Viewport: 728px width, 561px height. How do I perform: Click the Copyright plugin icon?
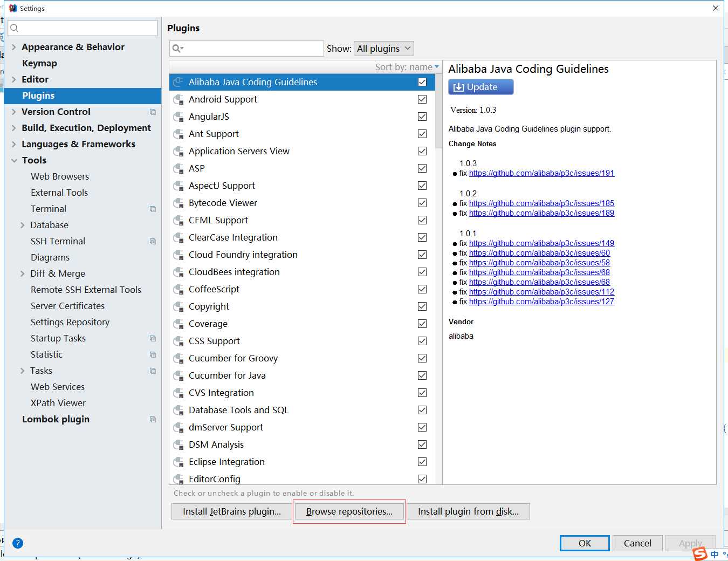click(x=178, y=306)
